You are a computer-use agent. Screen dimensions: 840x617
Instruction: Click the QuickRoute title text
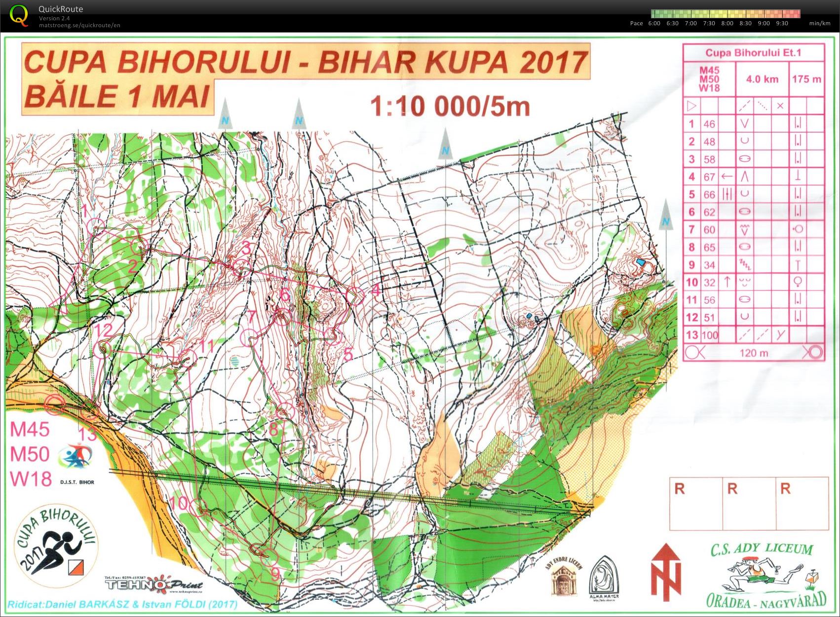(61, 9)
